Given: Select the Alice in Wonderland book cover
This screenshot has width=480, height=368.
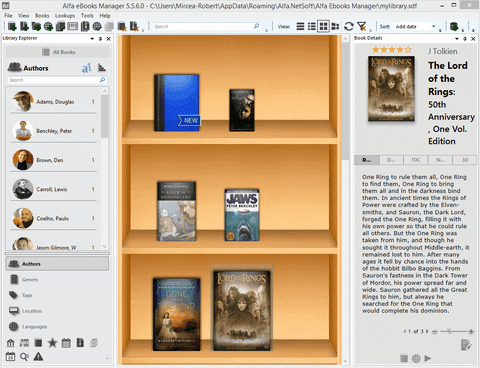Looking at the screenshot, I should (x=176, y=211).
